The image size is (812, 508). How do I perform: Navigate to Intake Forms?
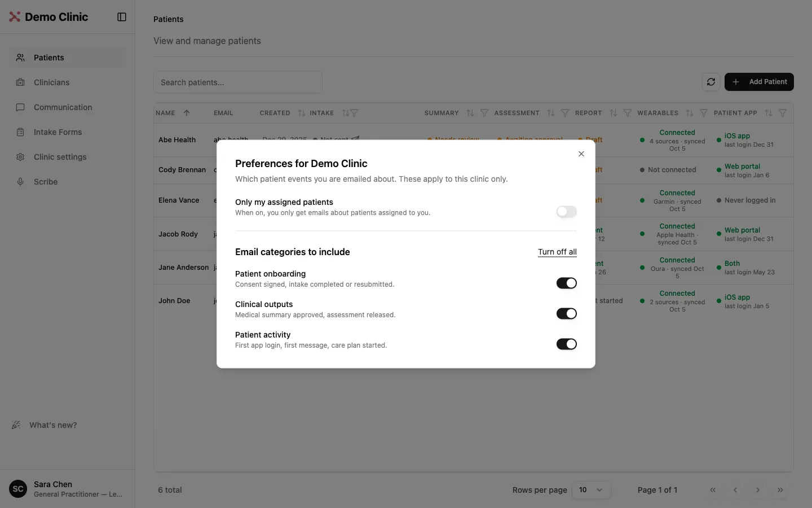point(68,132)
